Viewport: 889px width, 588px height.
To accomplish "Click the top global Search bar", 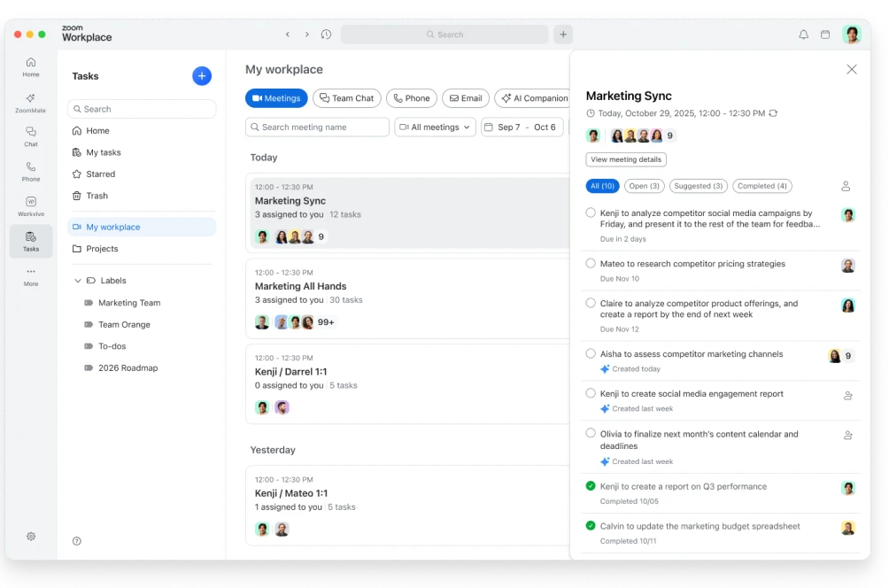I will point(444,35).
